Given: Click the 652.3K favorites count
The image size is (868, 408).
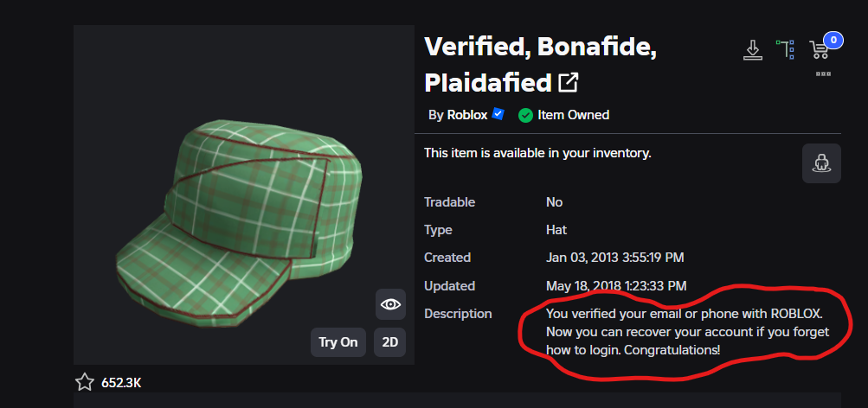Looking at the screenshot, I should pos(121,381).
